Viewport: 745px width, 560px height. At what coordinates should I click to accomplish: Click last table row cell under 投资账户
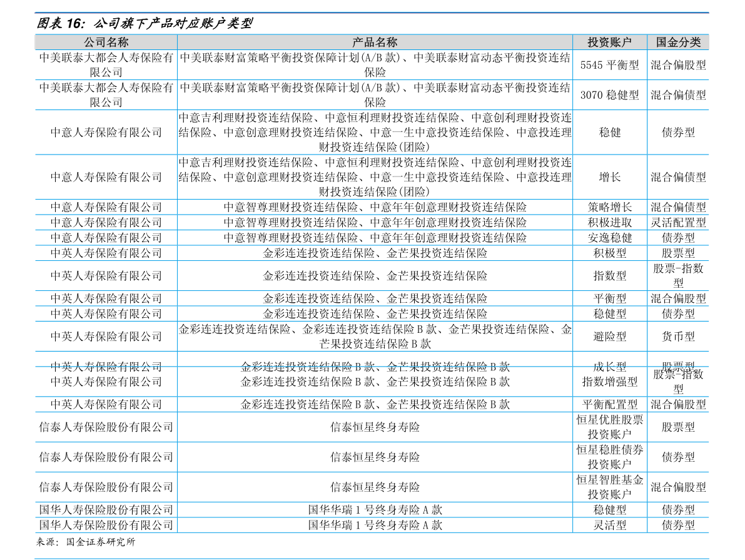(610, 525)
